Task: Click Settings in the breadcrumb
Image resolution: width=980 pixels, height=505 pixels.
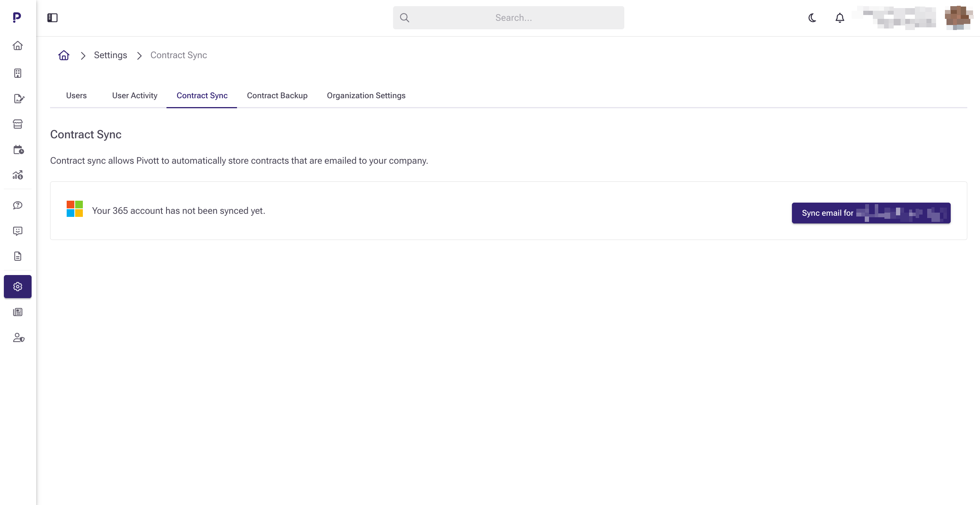Action: [110, 55]
